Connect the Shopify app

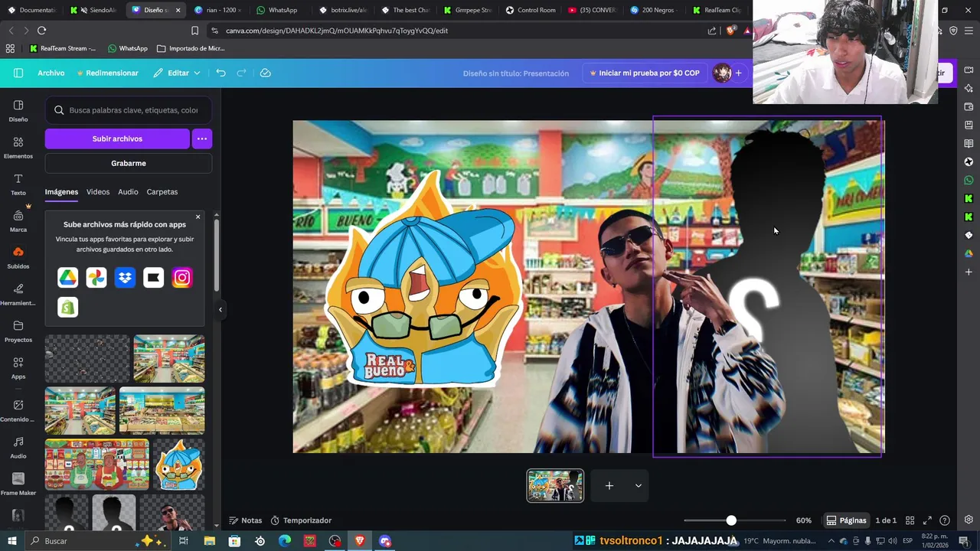[x=67, y=307]
